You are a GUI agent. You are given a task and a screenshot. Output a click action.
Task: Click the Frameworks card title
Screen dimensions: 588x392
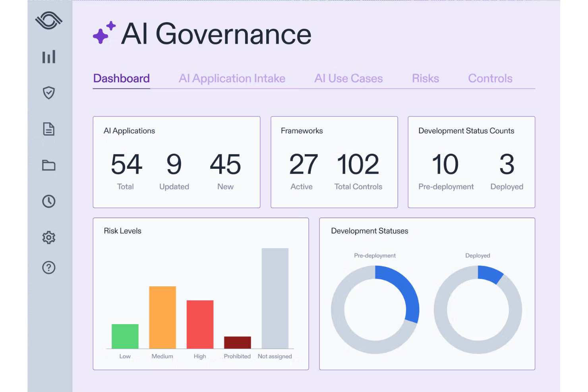point(302,131)
